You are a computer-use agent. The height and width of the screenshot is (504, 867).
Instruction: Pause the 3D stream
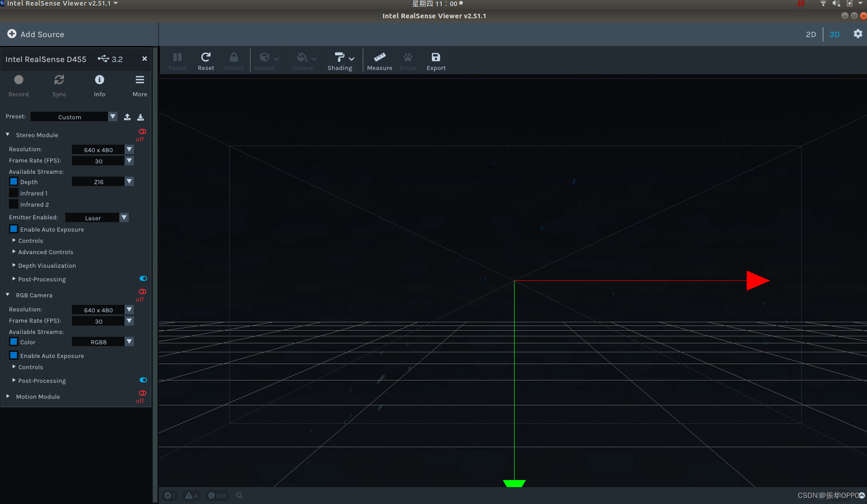click(178, 61)
